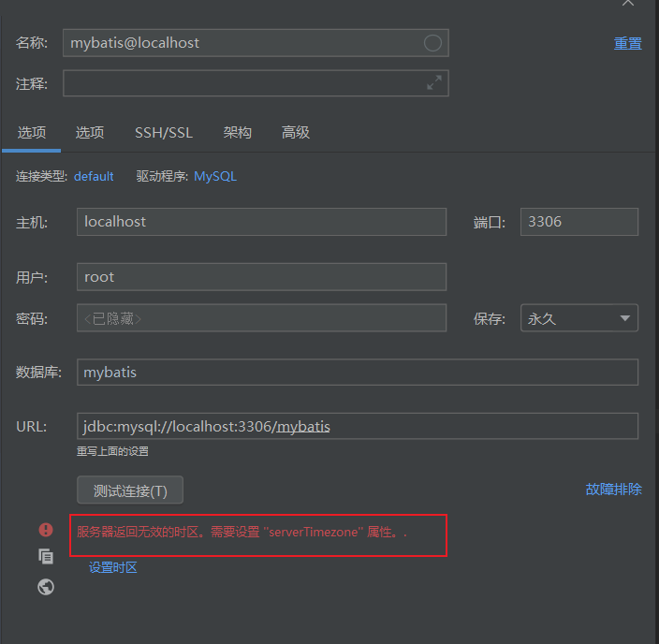Click the globe browser icon

46,587
